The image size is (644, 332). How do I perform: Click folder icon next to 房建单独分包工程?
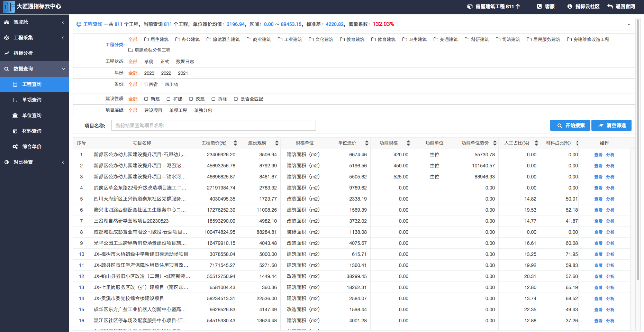pyautogui.click(x=130, y=50)
